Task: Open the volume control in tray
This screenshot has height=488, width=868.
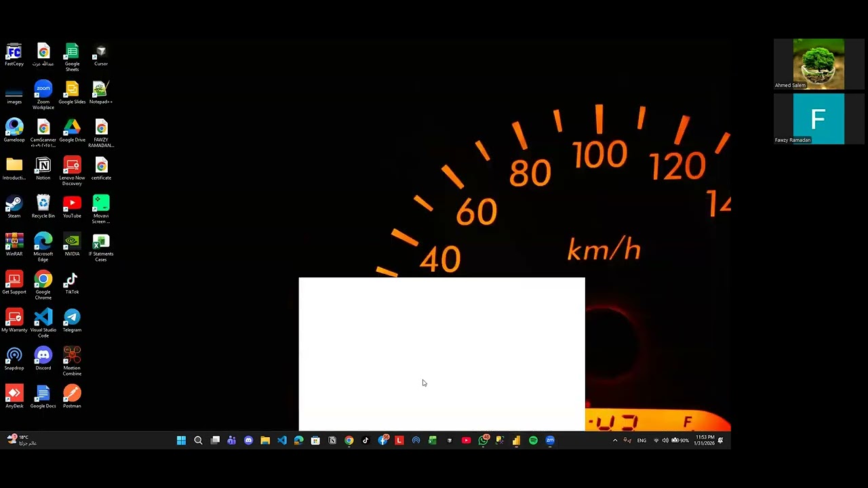Action: [x=665, y=441]
